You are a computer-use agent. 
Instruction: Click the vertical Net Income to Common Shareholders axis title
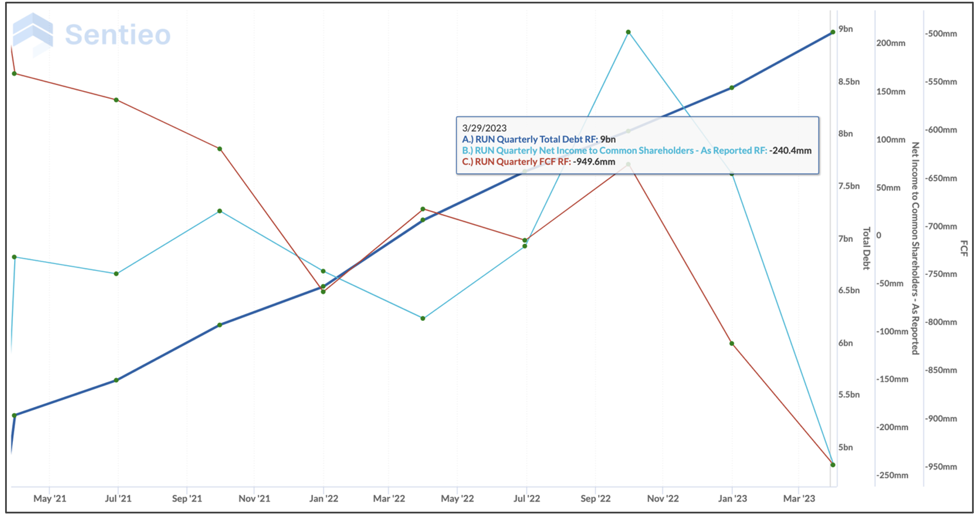pyautogui.click(x=915, y=248)
